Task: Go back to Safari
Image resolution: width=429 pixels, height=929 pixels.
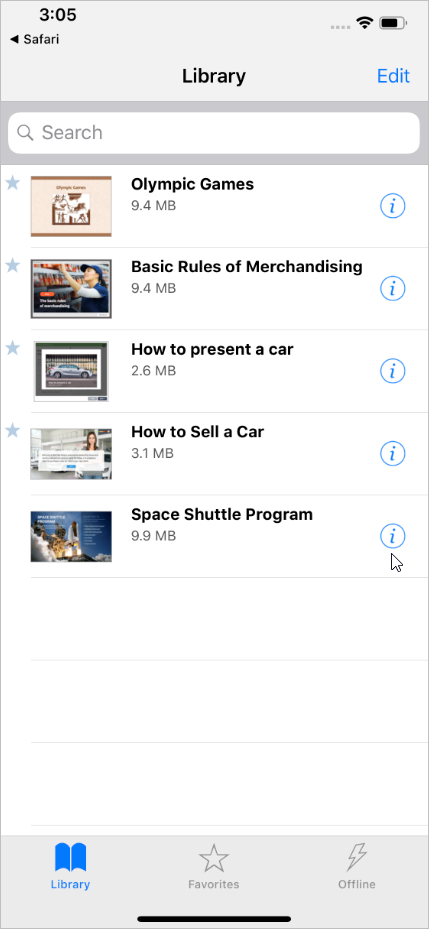Action: 34,40
